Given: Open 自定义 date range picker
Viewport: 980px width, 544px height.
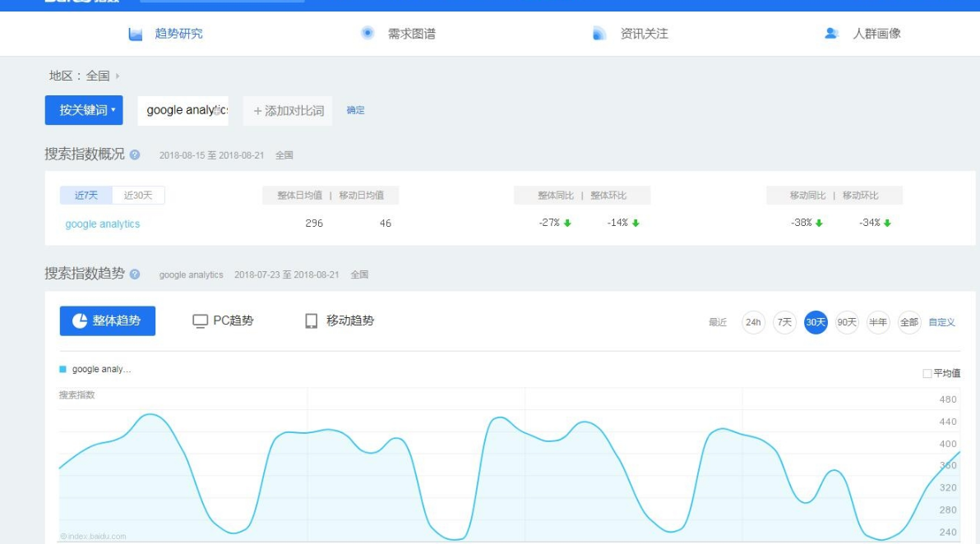Looking at the screenshot, I should pyautogui.click(x=941, y=323).
